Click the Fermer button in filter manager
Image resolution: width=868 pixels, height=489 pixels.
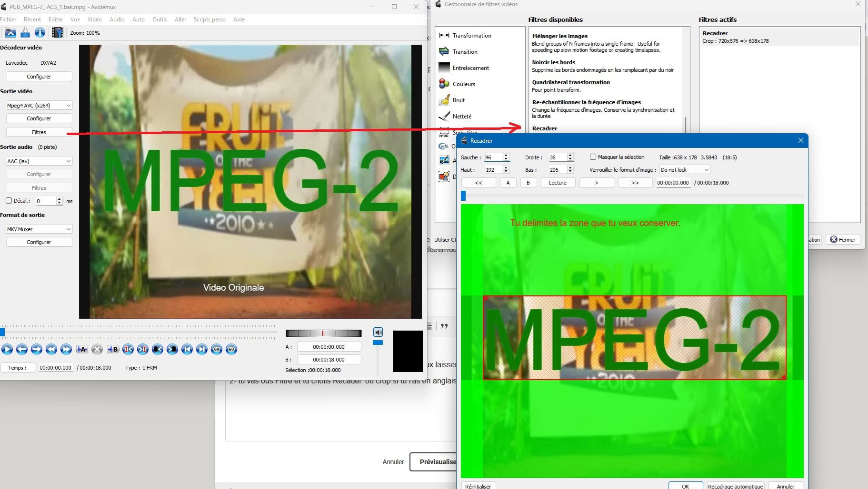[x=843, y=239]
